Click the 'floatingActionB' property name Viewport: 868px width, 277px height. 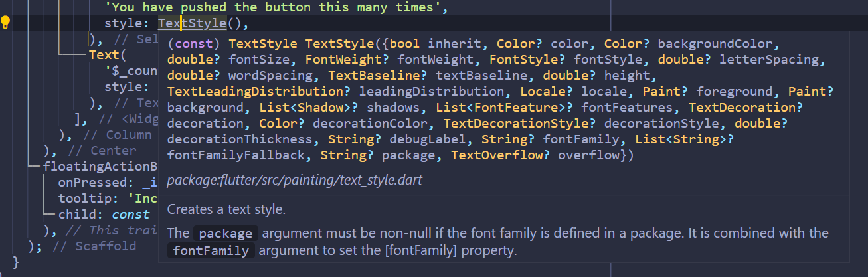pyautogui.click(x=100, y=167)
